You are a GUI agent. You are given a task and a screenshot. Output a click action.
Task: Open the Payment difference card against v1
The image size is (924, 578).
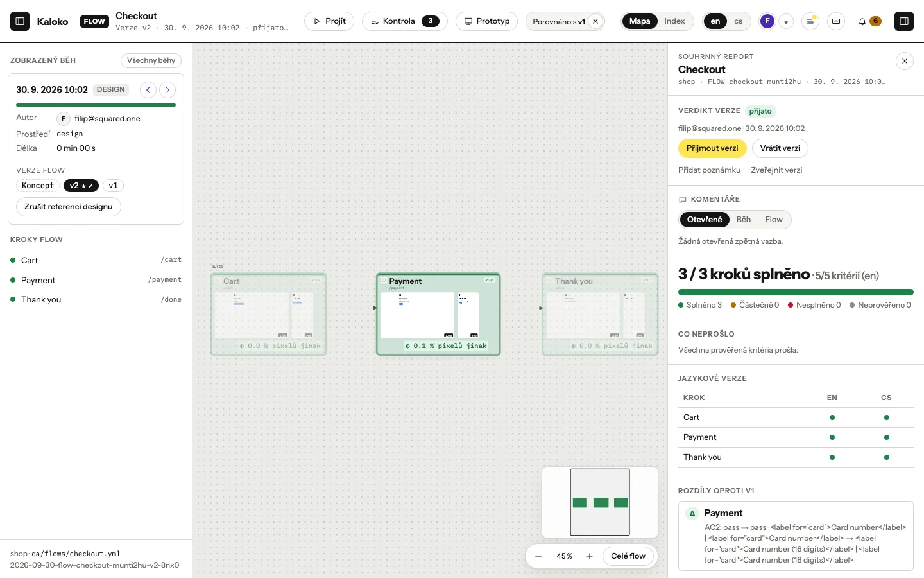coord(796,536)
